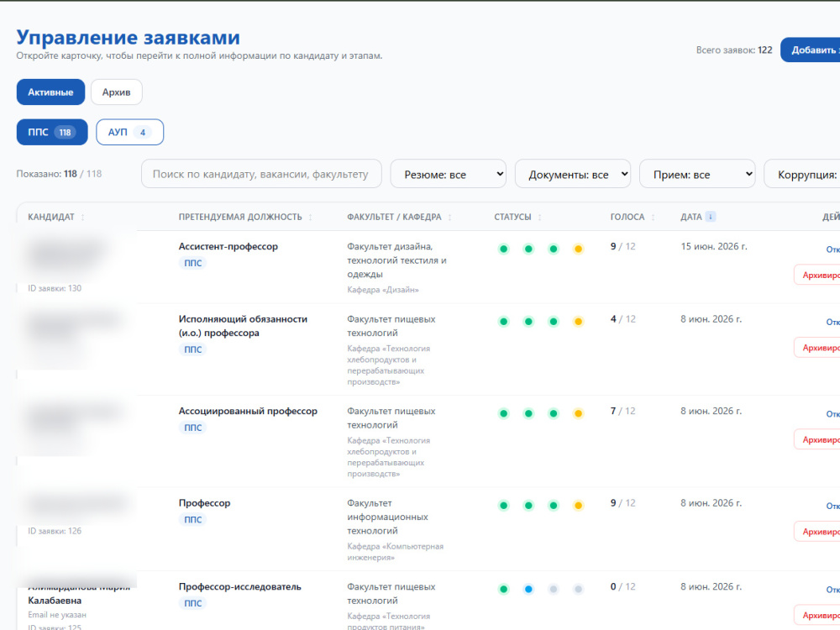The image size is (840, 630).
Task: Sort by Претендуемая должность column sort icon
Action: tap(310, 218)
